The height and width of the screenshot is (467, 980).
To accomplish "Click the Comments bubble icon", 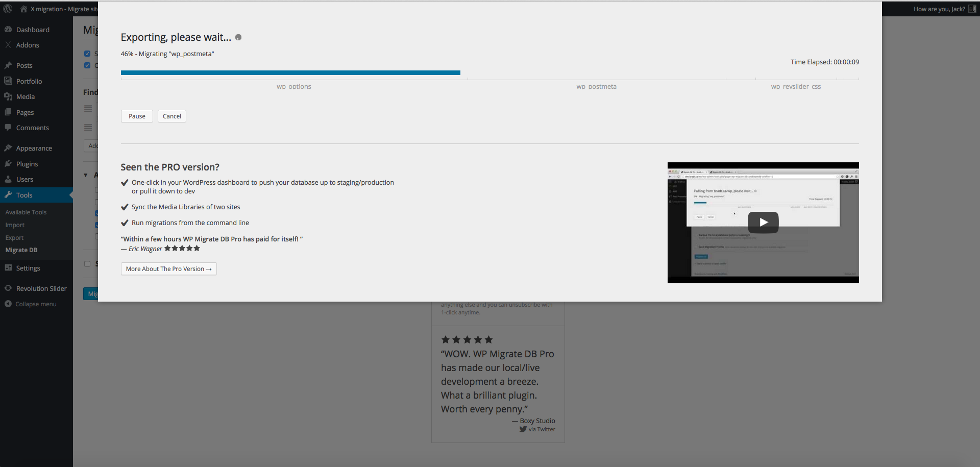I will click(x=8, y=128).
